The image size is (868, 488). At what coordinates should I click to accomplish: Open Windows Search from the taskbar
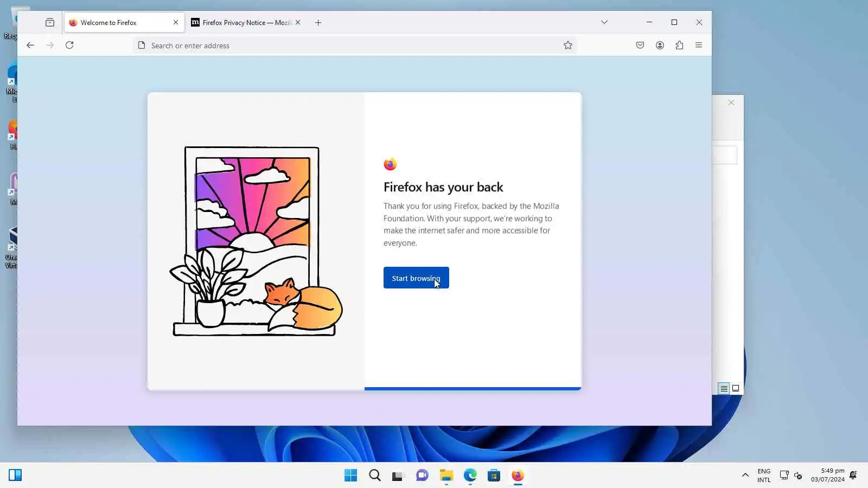click(x=375, y=476)
